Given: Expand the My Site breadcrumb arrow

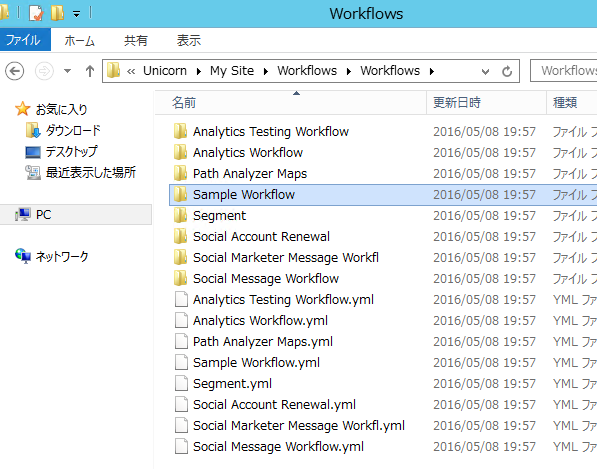Looking at the screenshot, I should click(x=266, y=71).
